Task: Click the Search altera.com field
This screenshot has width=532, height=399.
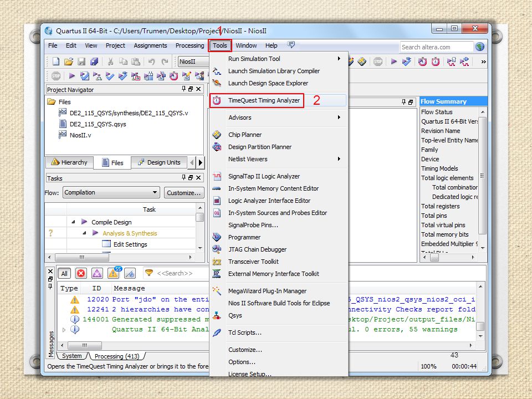Action: (436, 47)
